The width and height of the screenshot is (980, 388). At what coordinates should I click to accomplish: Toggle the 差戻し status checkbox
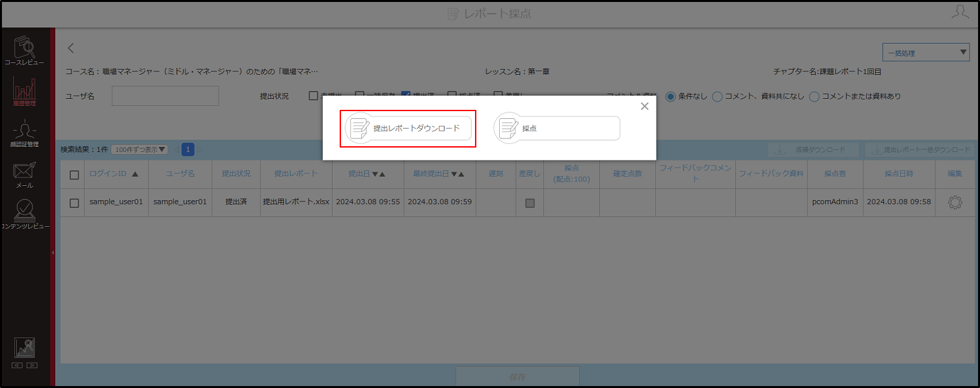[x=498, y=96]
